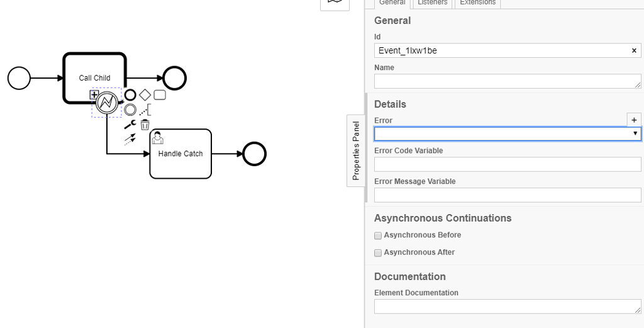The image size is (644, 328).
Task: Clear the Id field with X
Action: point(634,51)
